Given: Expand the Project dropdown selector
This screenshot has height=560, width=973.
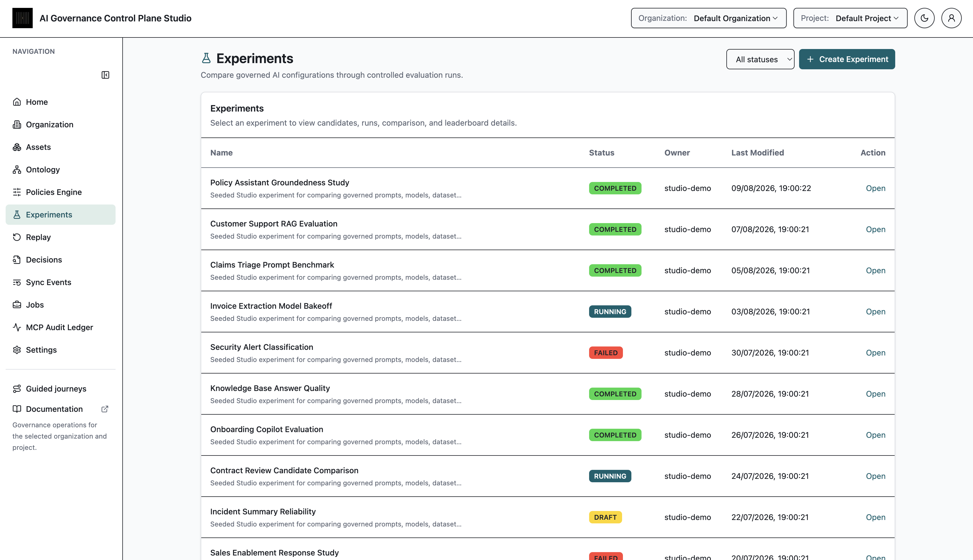Looking at the screenshot, I should click(850, 18).
